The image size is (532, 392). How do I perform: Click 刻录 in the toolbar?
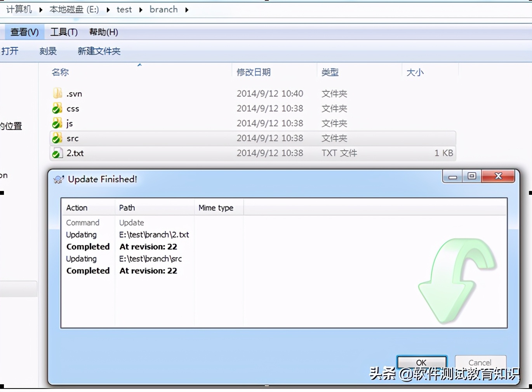point(48,51)
